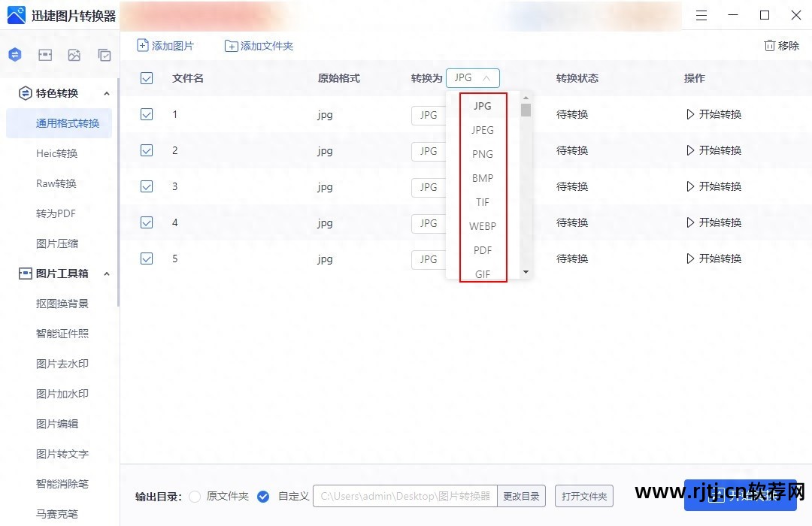812x526 pixels.
Task: Select the 原文件夹 output radio button
Action: (x=194, y=496)
